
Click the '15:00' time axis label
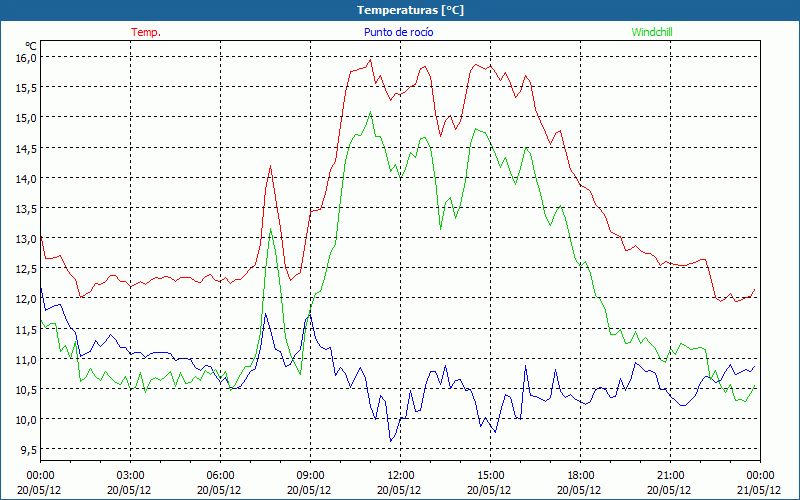click(x=490, y=476)
